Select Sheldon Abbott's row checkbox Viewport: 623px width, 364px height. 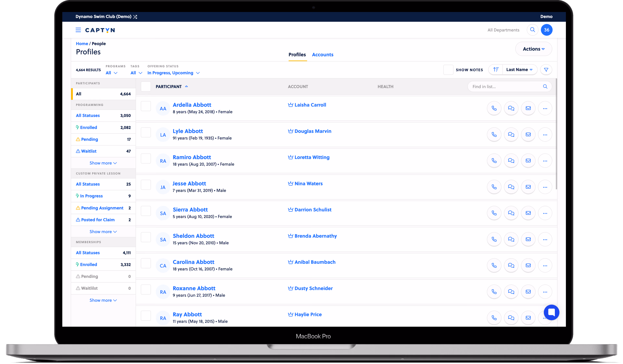coord(146,237)
